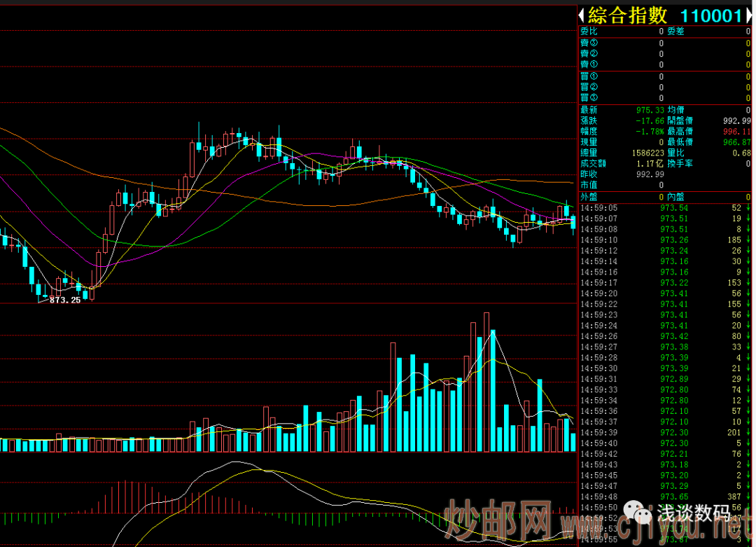Click the 外盤 label above tick list
This screenshot has height=547, width=756.
pos(589,197)
